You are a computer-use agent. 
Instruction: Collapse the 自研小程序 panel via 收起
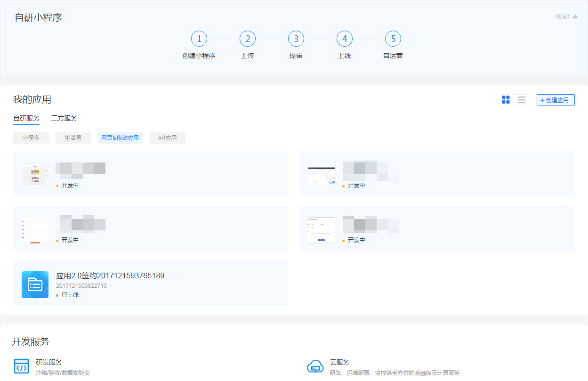pos(566,16)
